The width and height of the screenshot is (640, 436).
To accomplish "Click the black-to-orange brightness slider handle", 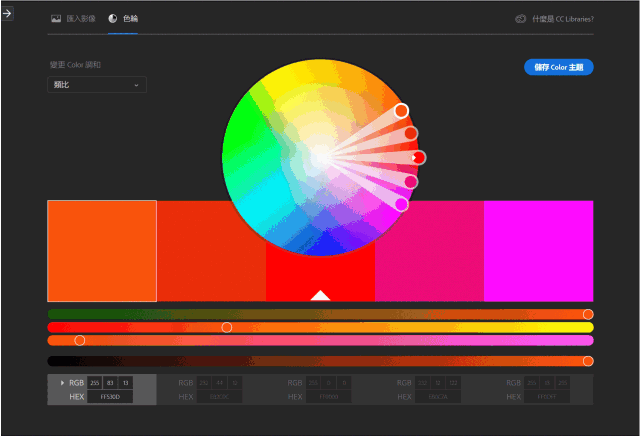I will point(588,361).
